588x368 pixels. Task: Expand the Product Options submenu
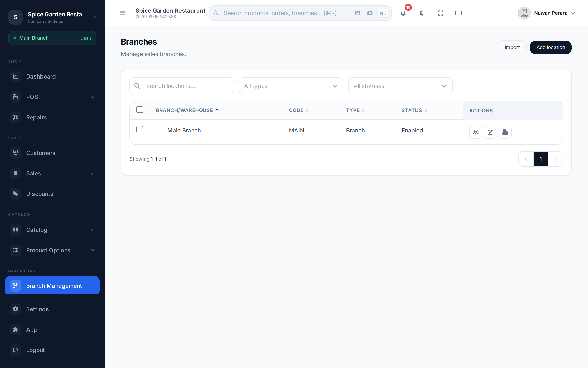(x=93, y=250)
